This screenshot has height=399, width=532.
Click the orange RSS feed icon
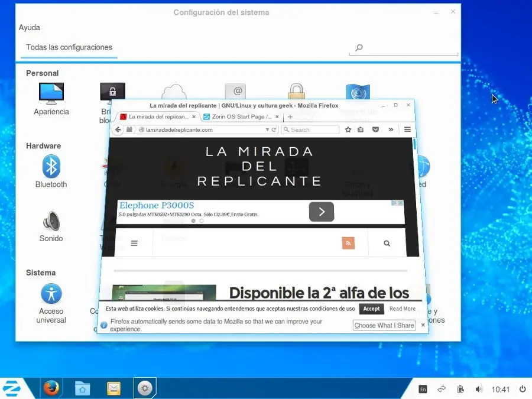pyautogui.click(x=348, y=243)
